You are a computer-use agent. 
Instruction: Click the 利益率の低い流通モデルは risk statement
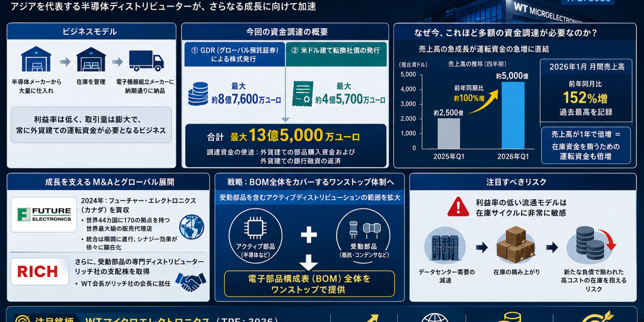521,203
